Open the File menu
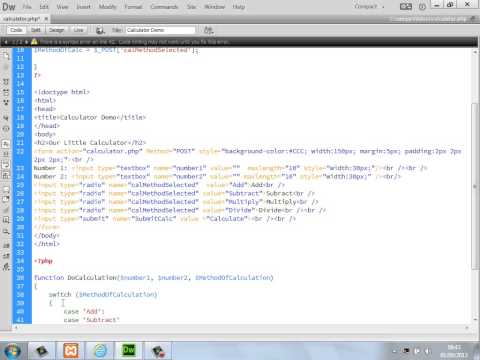The image size is (480, 360). (27, 7)
